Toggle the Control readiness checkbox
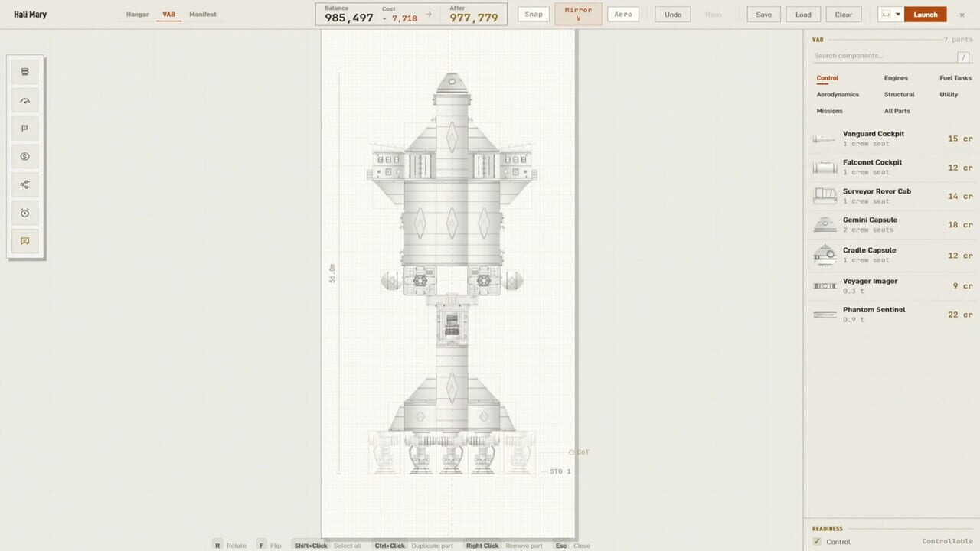This screenshot has height=551, width=980. click(817, 542)
